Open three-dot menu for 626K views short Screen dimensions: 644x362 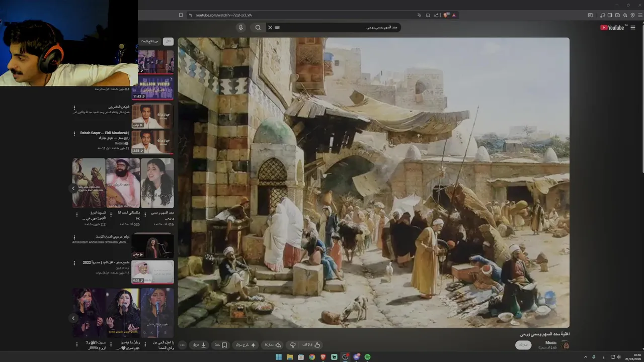click(111, 214)
